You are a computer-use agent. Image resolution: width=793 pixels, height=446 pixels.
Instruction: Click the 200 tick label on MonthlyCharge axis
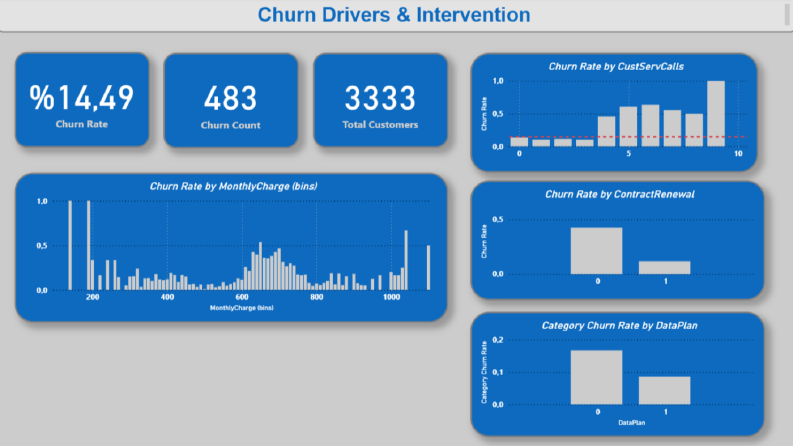point(93,297)
